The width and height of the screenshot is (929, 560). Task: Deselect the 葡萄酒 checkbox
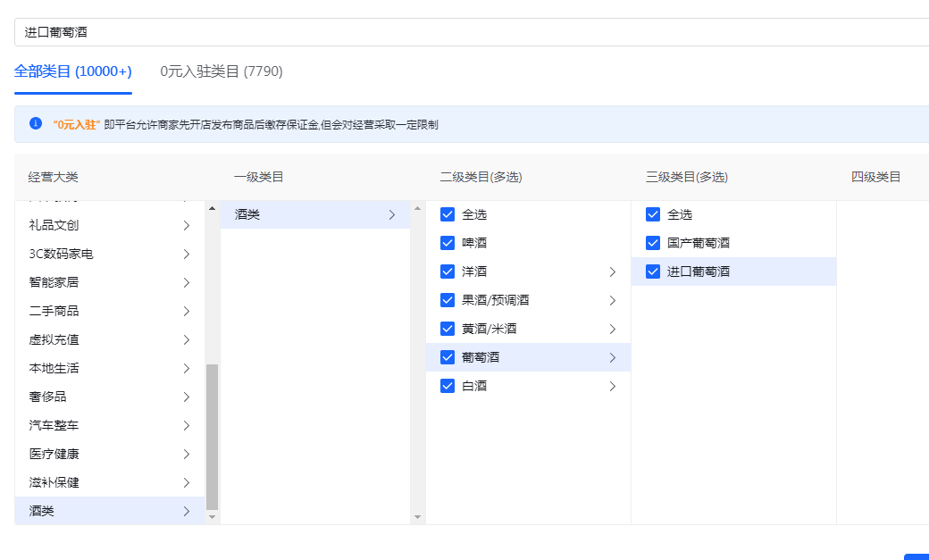coord(448,356)
